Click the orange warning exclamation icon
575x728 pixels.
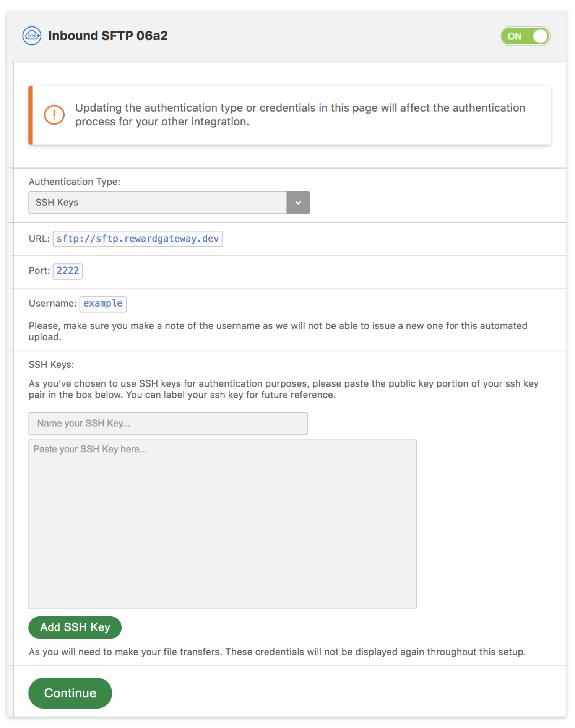pyautogui.click(x=54, y=115)
